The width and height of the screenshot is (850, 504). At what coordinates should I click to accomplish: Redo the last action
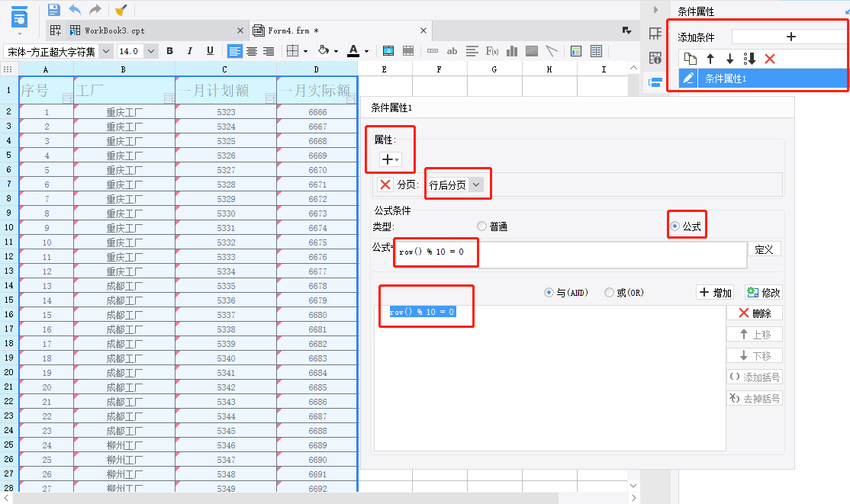(x=95, y=10)
